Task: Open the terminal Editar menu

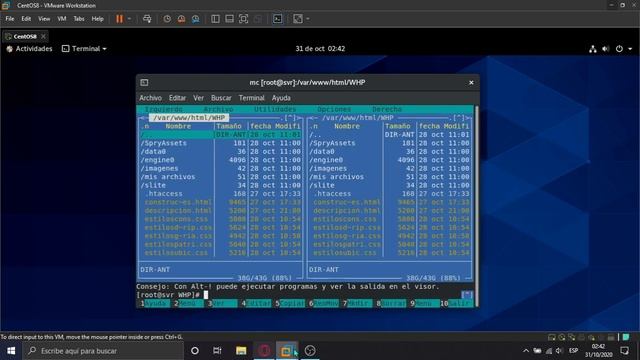Action: pyautogui.click(x=177, y=98)
